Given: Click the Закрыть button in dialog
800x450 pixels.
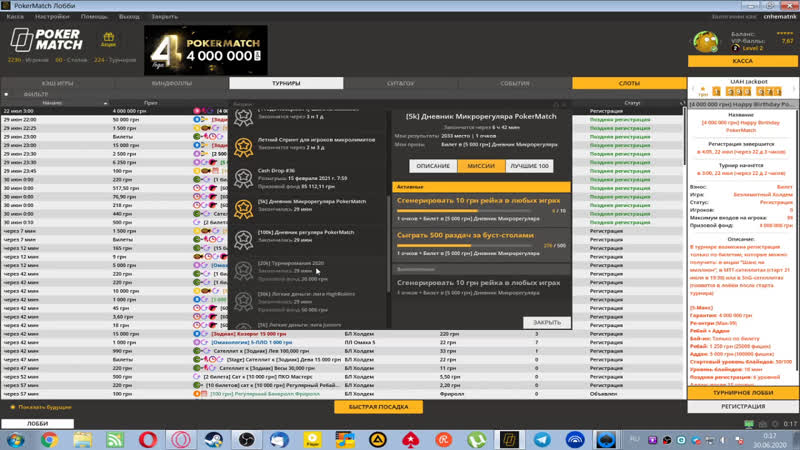Looking at the screenshot, I should (546, 322).
